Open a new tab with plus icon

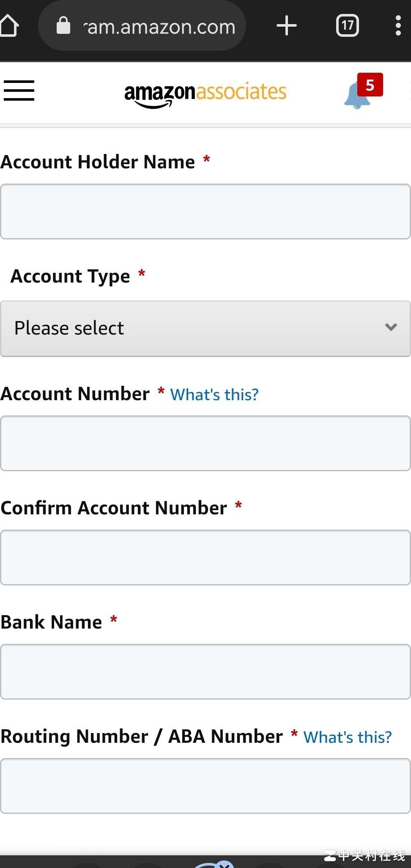[x=287, y=26]
